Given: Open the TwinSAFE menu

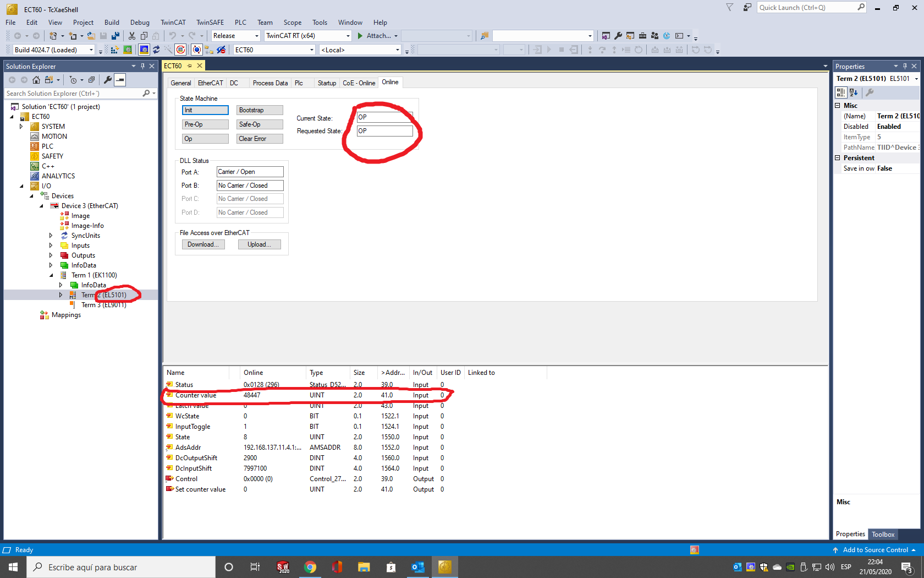Looking at the screenshot, I should [x=210, y=23].
